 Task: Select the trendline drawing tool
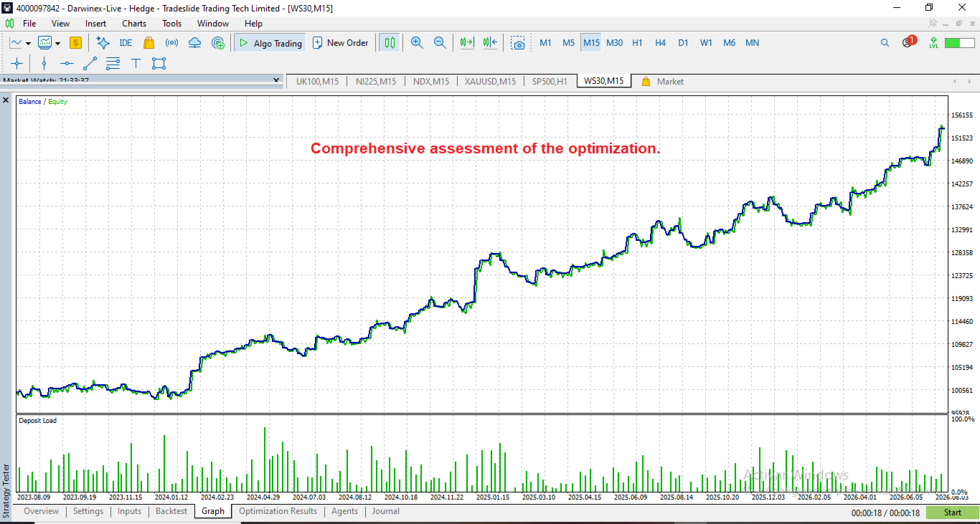coord(90,64)
